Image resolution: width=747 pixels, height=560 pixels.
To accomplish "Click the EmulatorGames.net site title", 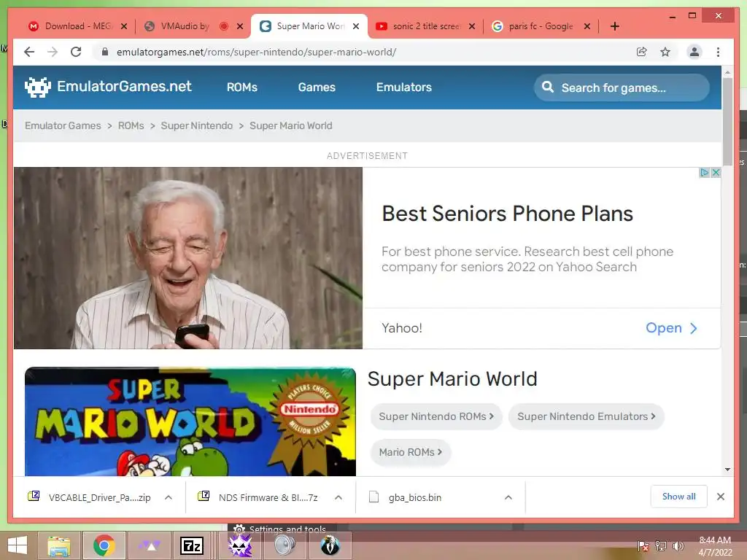I will (124, 86).
